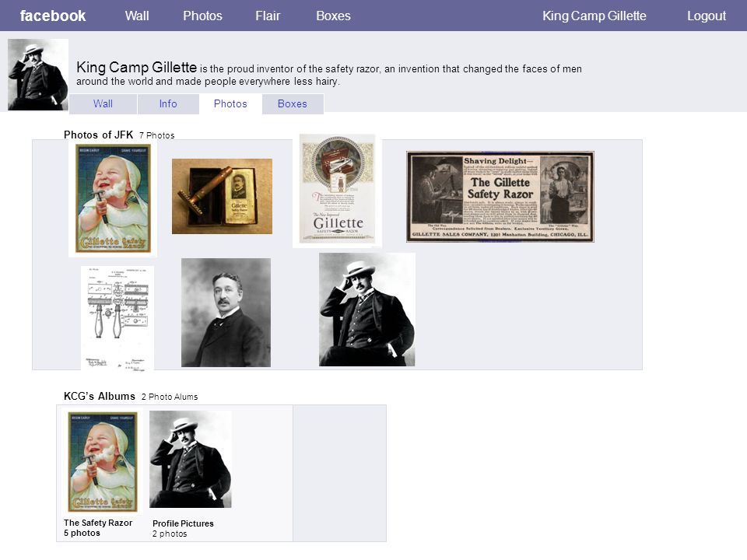Click the facebook logo in header
Screen dimensions: 747x560
pos(53,16)
